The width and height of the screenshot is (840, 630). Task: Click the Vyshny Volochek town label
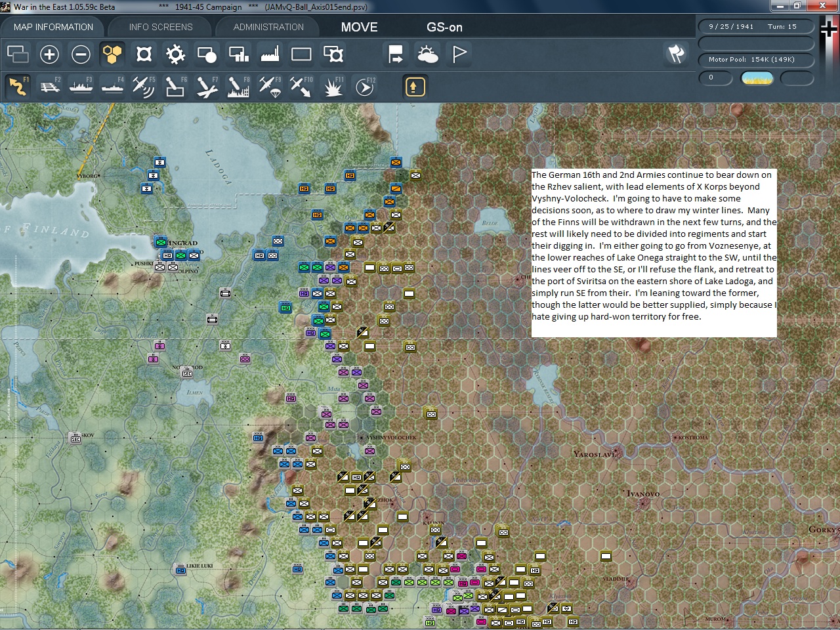(x=392, y=437)
